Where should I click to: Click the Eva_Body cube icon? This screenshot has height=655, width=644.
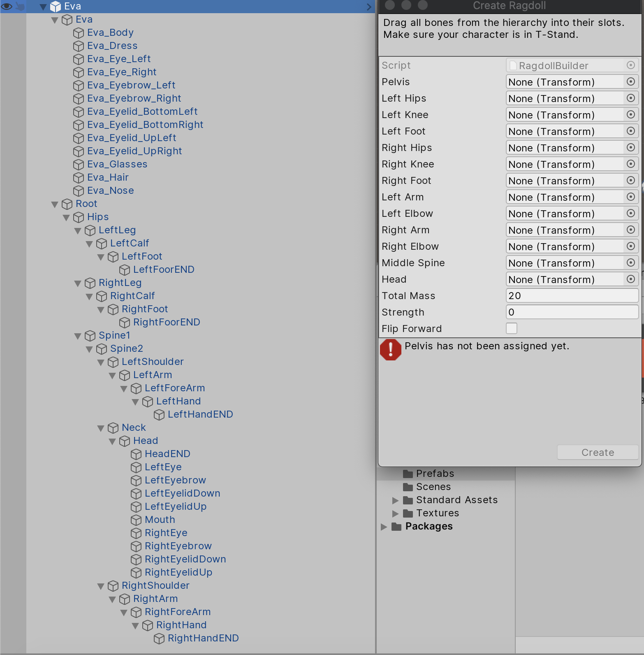tap(78, 33)
